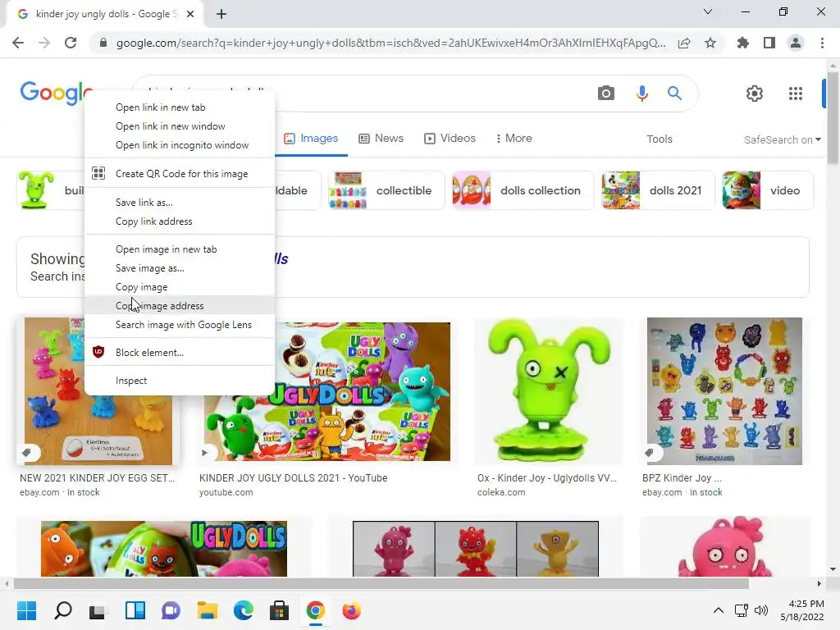Show hidden system tray icons
Screen dimensions: 840x630
(719, 610)
